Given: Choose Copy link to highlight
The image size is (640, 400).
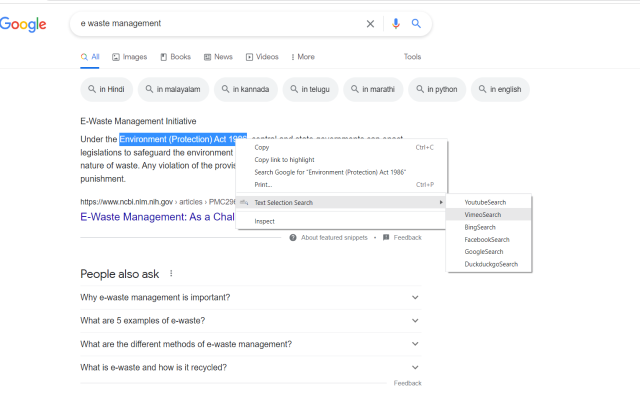Looking at the screenshot, I should click(342, 160).
